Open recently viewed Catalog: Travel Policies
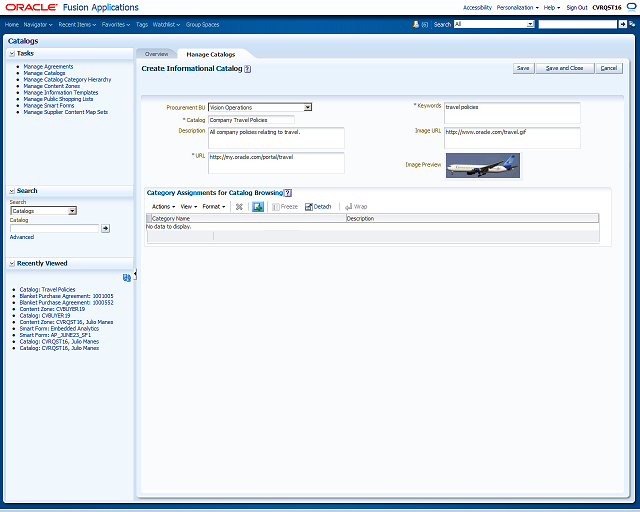Viewport: 640px width, 512px height. [x=47, y=289]
